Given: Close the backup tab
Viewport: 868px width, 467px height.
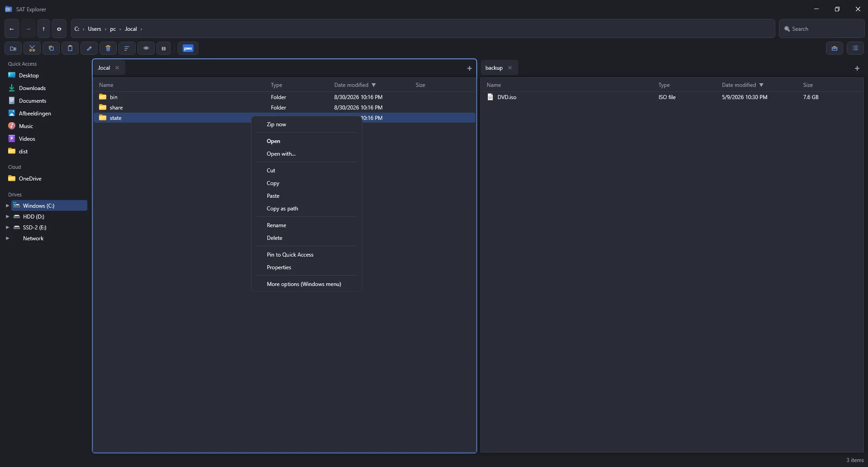Looking at the screenshot, I should click(510, 68).
